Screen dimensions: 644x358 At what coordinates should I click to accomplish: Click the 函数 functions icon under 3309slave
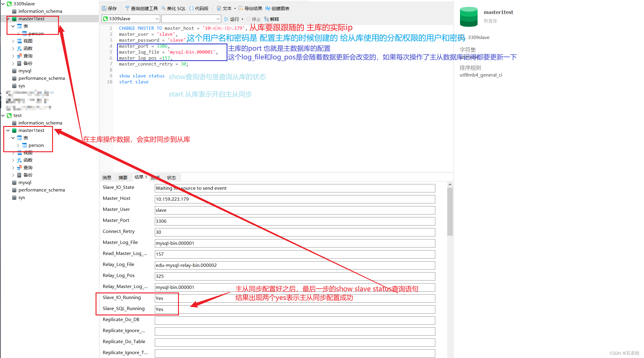(x=19, y=48)
